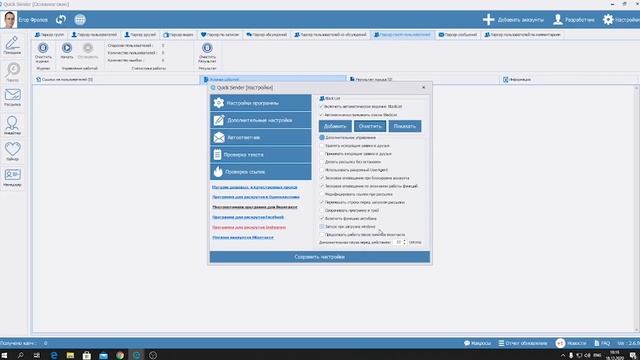The image size is (640, 360).
Task: Click the Добавить button in Blacklist section
Action: point(335,126)
